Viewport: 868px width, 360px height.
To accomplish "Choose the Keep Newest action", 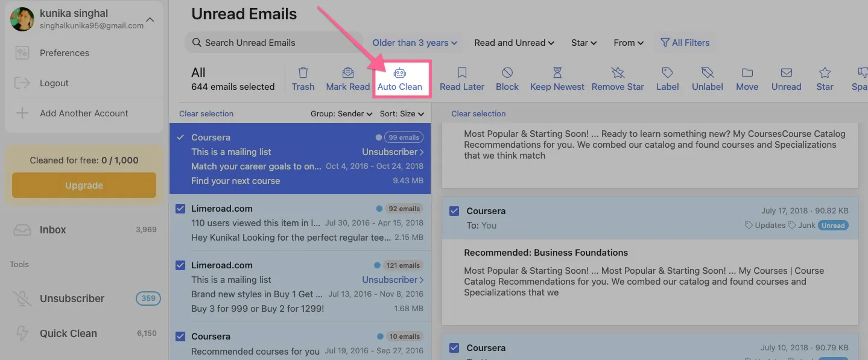I will coord(557,79).
